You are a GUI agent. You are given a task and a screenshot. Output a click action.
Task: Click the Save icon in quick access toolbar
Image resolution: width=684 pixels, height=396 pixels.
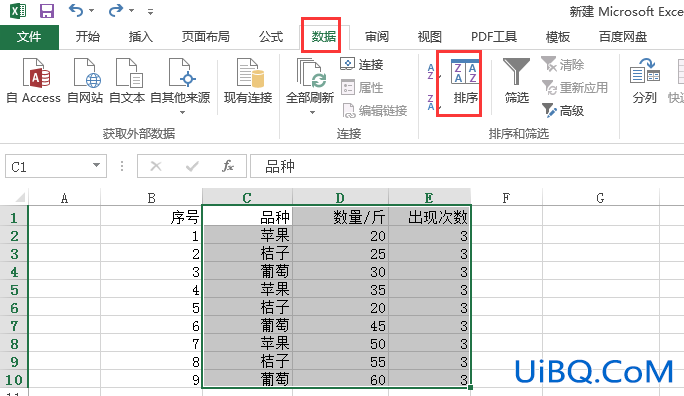click(47, 10)
